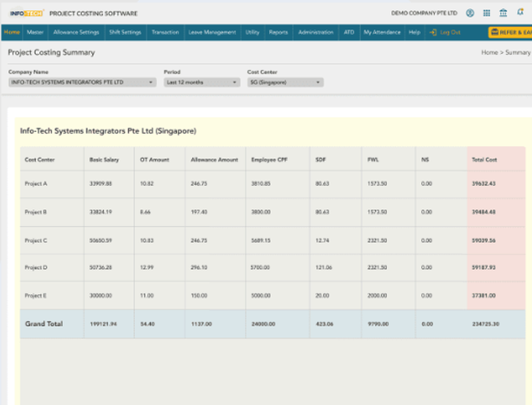Click grand total employee CPF 24000.00
The height and width of the screenshot is (405, 532).
[x=263, y=324]
